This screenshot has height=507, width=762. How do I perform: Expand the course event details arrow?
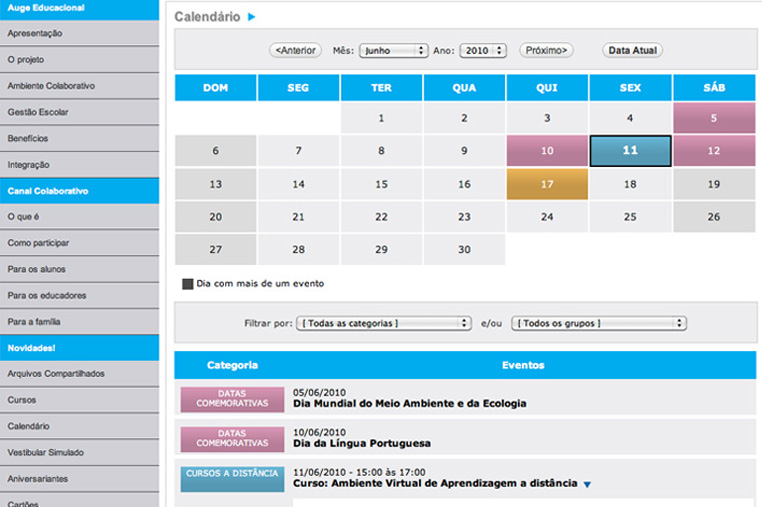587,485
